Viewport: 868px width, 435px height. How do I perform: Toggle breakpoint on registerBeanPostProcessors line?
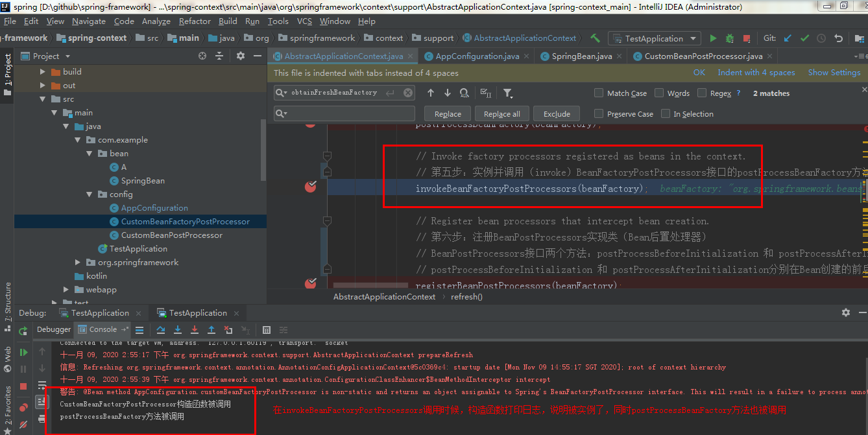pyautogui.click(x=311, y=283)
